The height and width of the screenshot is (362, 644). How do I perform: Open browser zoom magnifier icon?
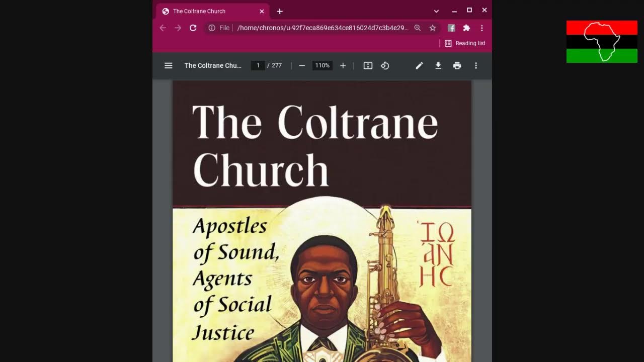[417, 28]
